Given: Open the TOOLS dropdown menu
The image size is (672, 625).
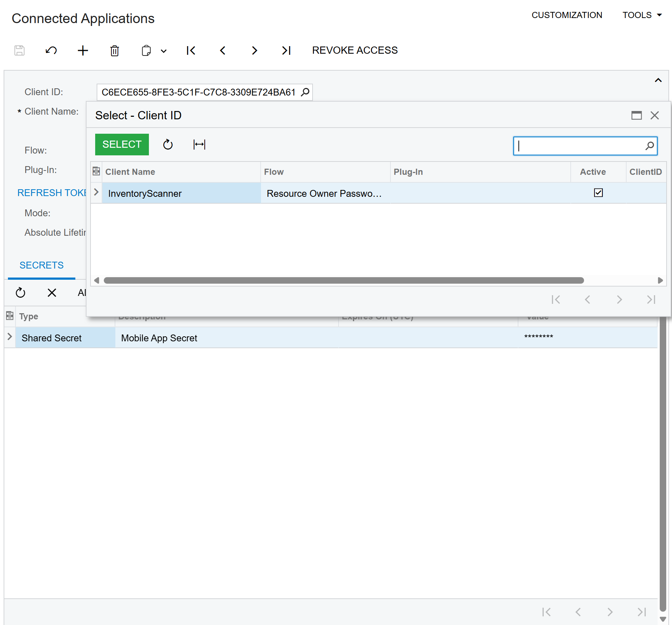Looking at the screenshot, I should pyautogui.click(x=642, y=15).
